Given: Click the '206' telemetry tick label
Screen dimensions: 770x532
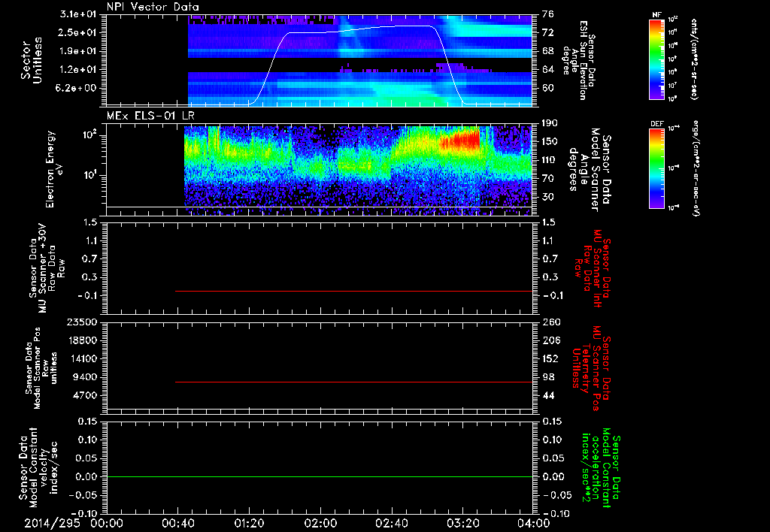Looking at the screenshot, I should [551, 340].
